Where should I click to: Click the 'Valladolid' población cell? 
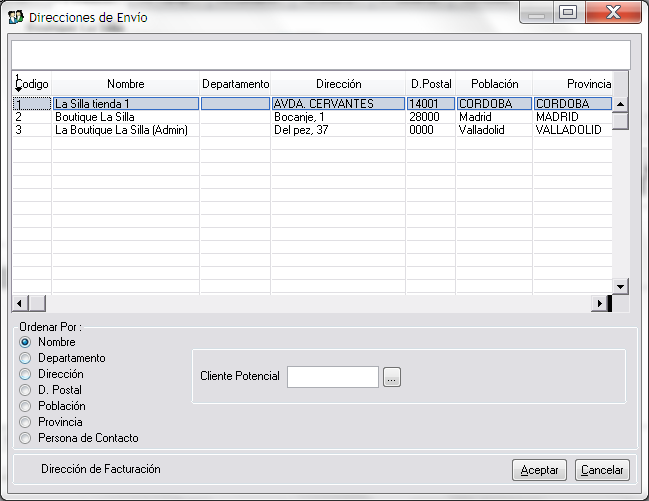495,130
